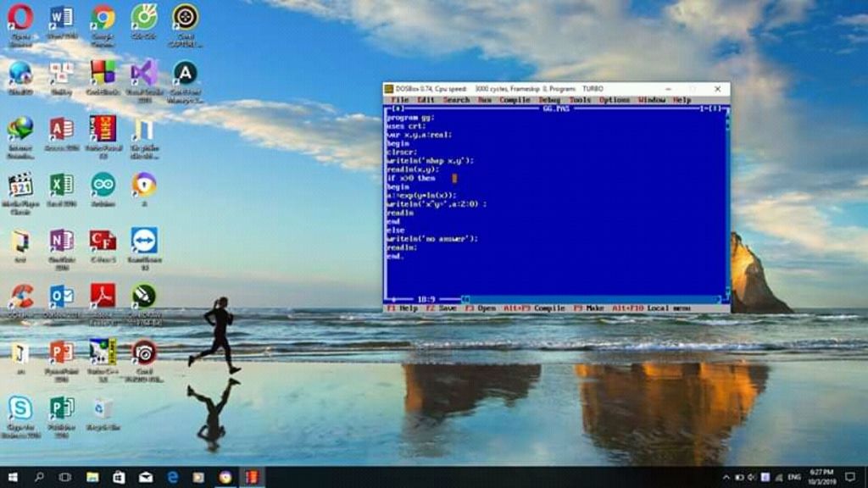Open the Turbo Pascal desktop shortcut

point(103,129)
